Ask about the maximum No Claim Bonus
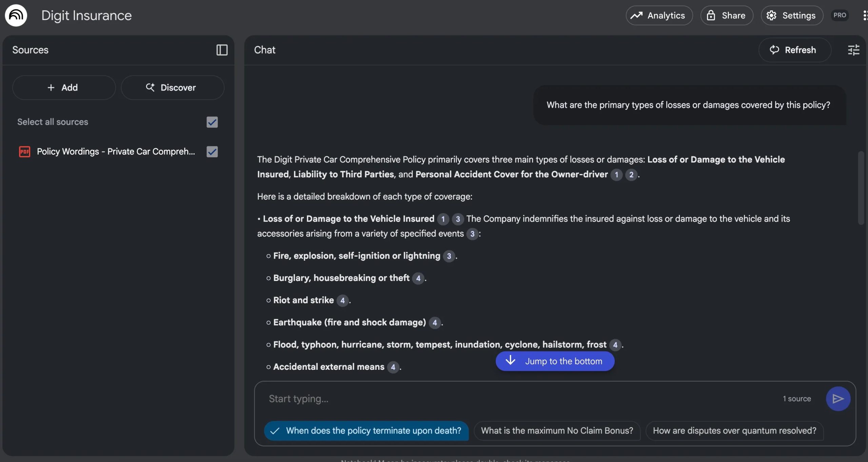868x462 pixels. click(x=556, y=430)
